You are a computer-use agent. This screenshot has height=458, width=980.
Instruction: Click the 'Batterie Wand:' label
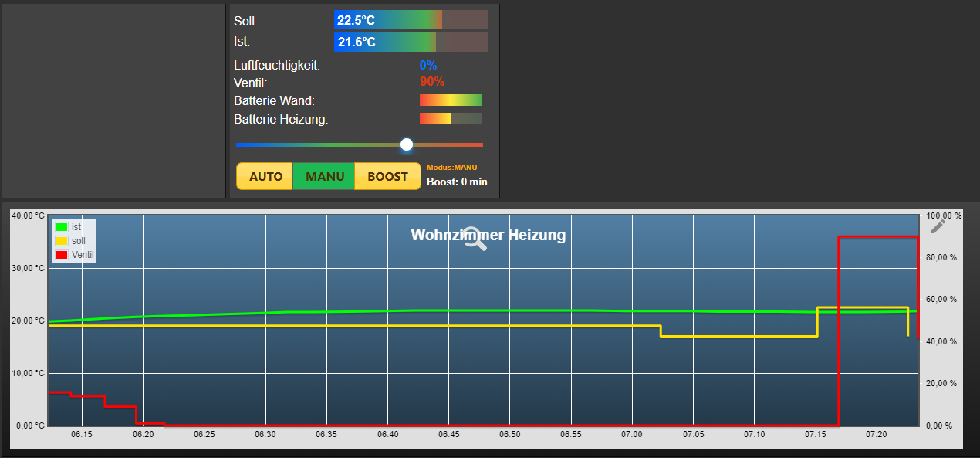tap(274, 100)
